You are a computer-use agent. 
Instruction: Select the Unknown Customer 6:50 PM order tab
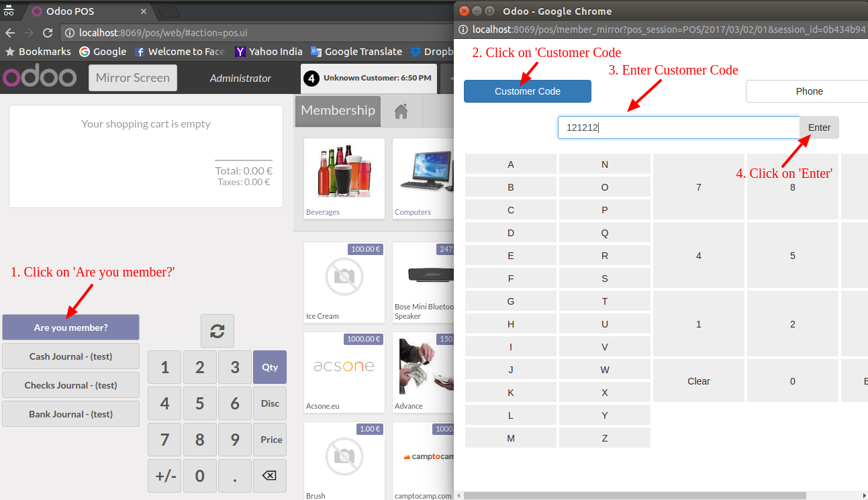click(x=369, y=78)
